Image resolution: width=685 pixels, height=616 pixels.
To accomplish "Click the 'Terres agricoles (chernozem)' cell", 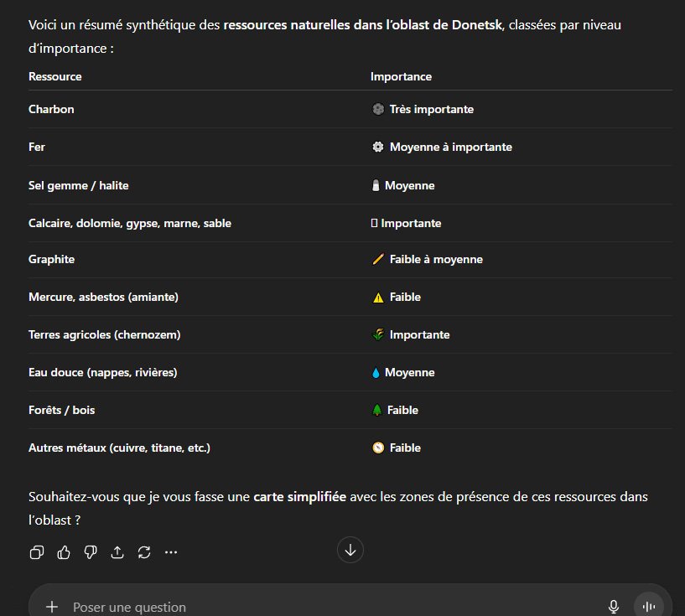I will (x=104, y=334).
